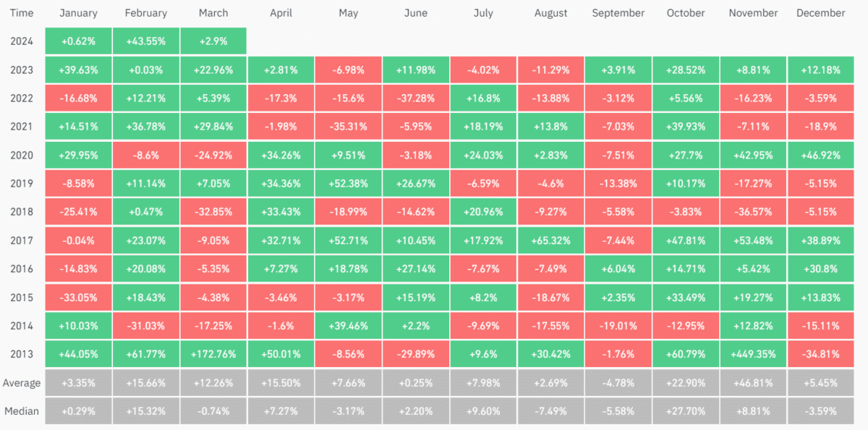The height and width of the screenshot is (430, 868).
Task: Click the +46.92% December 2020 cell
Action: click(x=820, y=155)
